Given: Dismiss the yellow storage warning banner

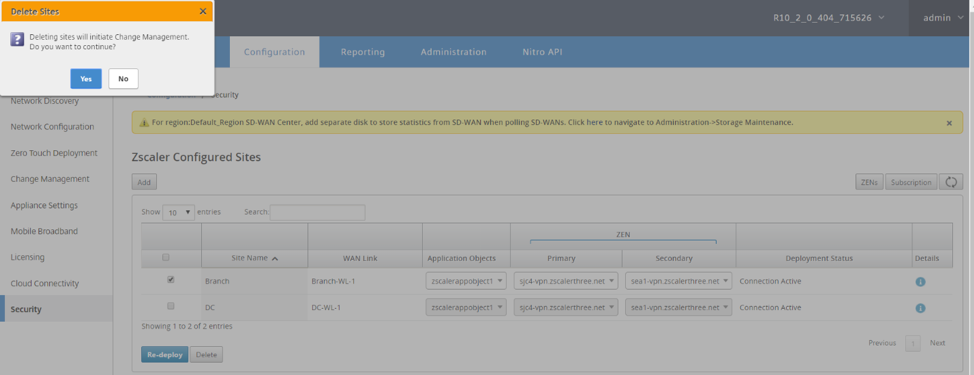Looking at the screenshot, I should (x=949, y=123).
